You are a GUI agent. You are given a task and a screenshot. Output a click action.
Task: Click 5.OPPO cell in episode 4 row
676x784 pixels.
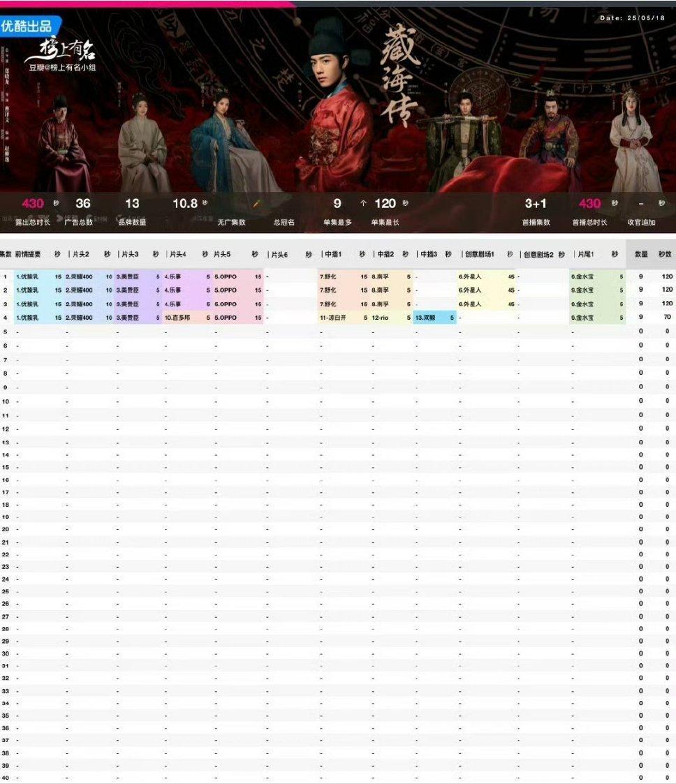pos(226,318)
